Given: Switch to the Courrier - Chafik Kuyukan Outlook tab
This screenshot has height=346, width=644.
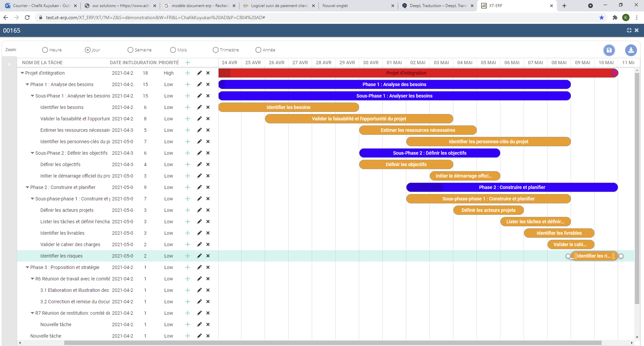Looking at the screenshot, I should click(x=40, y=6).
